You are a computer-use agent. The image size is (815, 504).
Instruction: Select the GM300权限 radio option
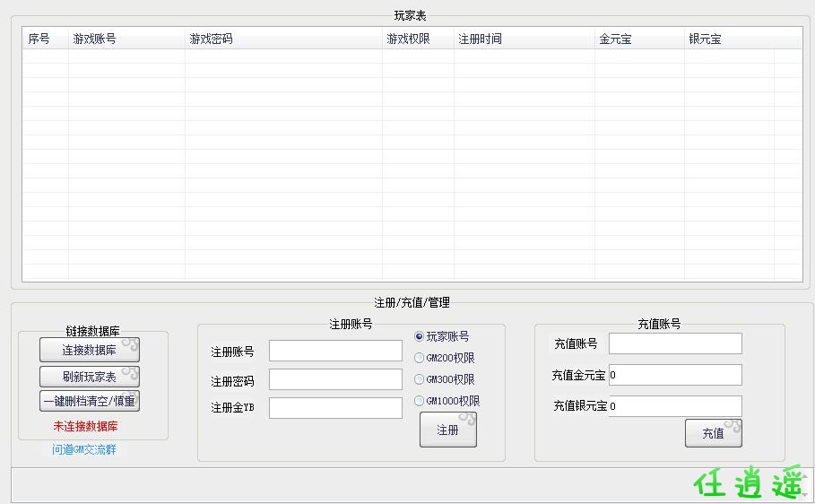(x=420, y=379)
